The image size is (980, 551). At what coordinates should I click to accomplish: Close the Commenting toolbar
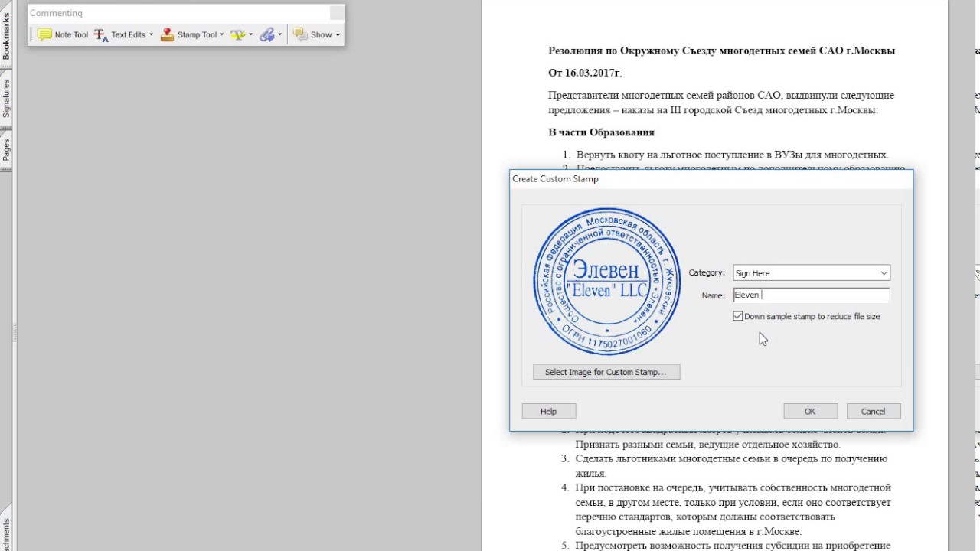click(337, 13)
